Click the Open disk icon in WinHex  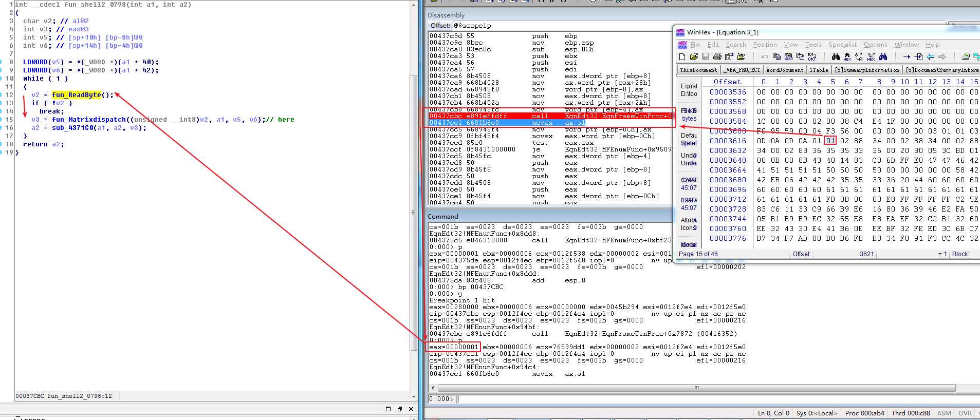966,56
